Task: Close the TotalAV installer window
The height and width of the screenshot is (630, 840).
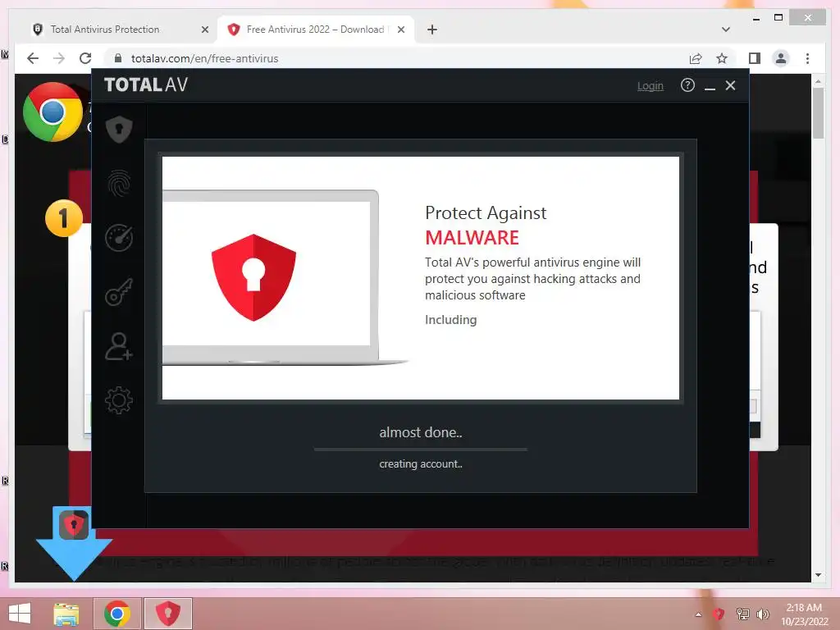Action: coord(730,85)
